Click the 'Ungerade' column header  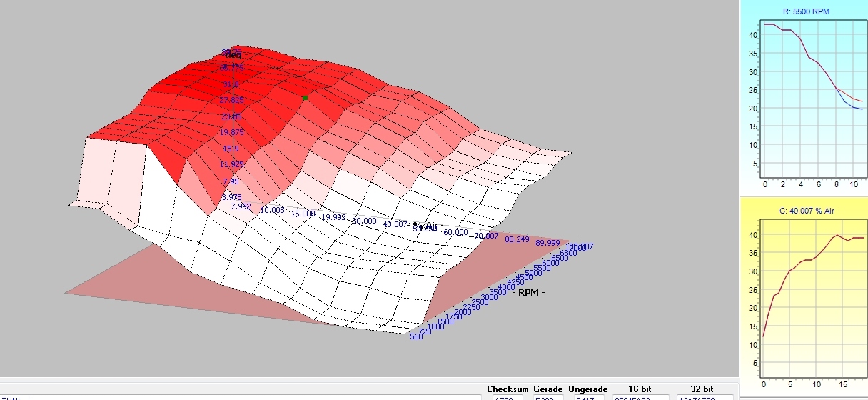click(588, 389)
